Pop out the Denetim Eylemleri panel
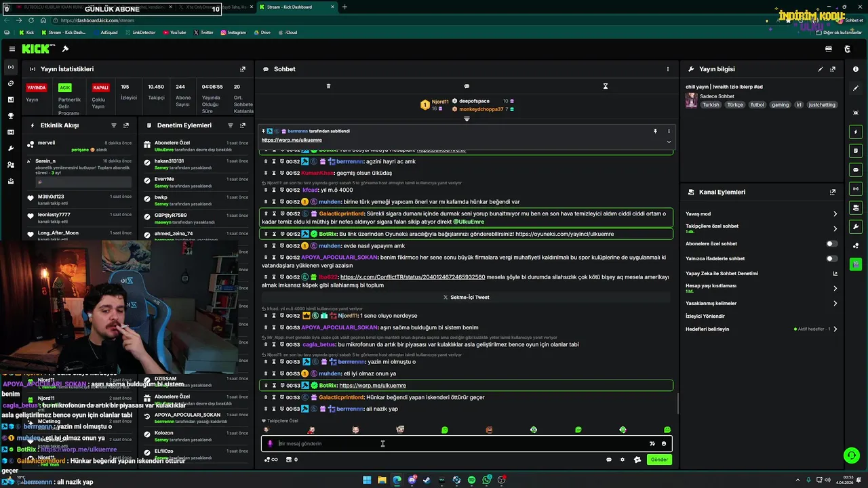This screenshot has width=868, height=488. (243, 125)
